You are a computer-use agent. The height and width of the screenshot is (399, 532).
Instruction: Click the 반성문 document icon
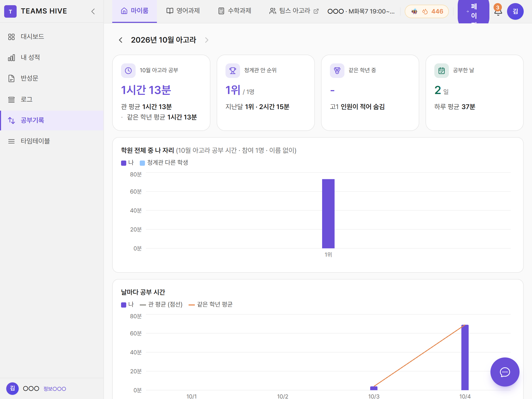pyautogui.click(x=11, y=78)
